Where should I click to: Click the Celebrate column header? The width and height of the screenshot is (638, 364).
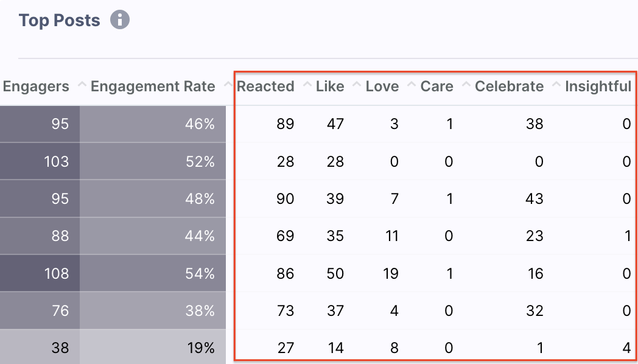pyautogui.click(x=509, y=86)
